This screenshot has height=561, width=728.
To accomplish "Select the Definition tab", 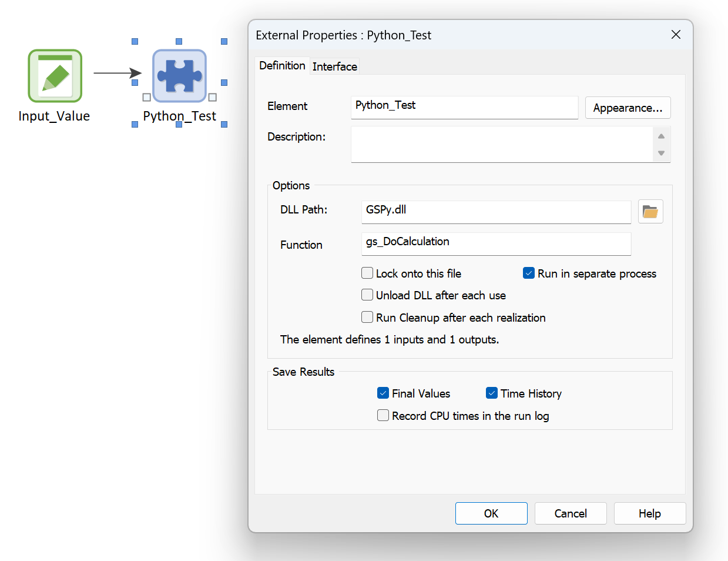I will point(282,66).
